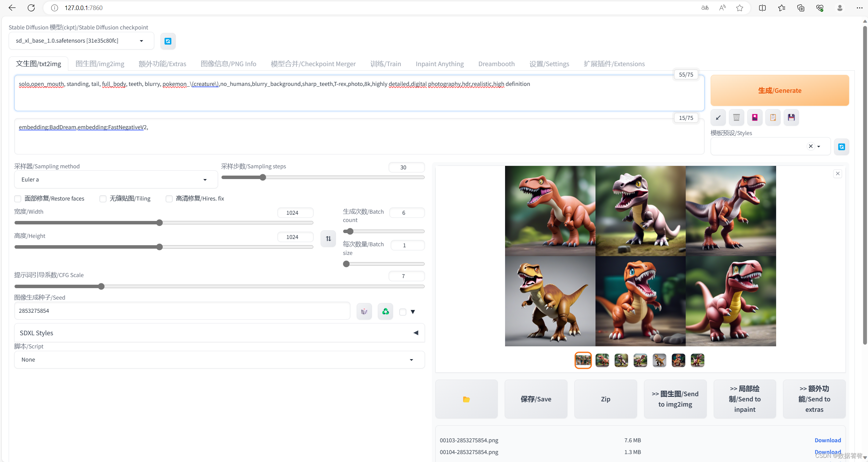
Task: Click the checkpoint refresh icon
Action: click(168, 41)
